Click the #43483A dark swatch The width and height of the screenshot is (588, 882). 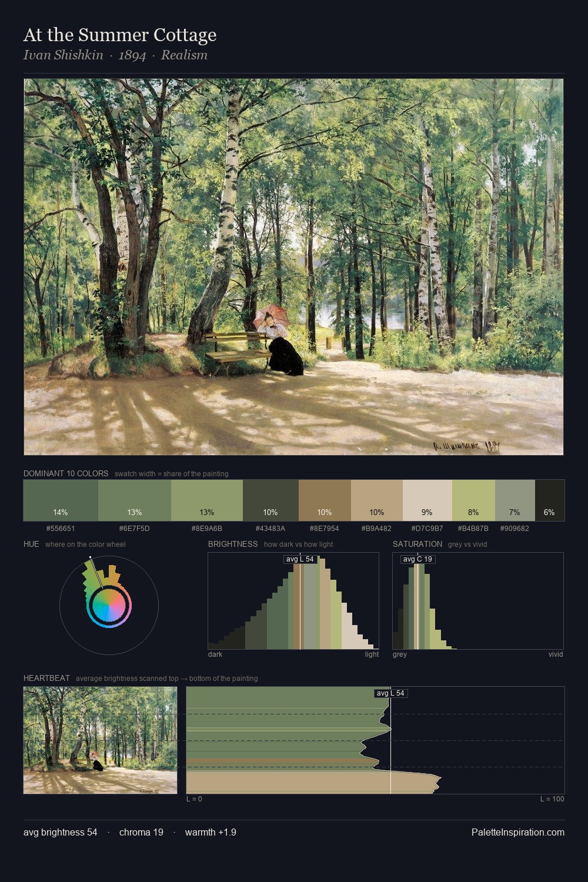[x=270, y=500]
